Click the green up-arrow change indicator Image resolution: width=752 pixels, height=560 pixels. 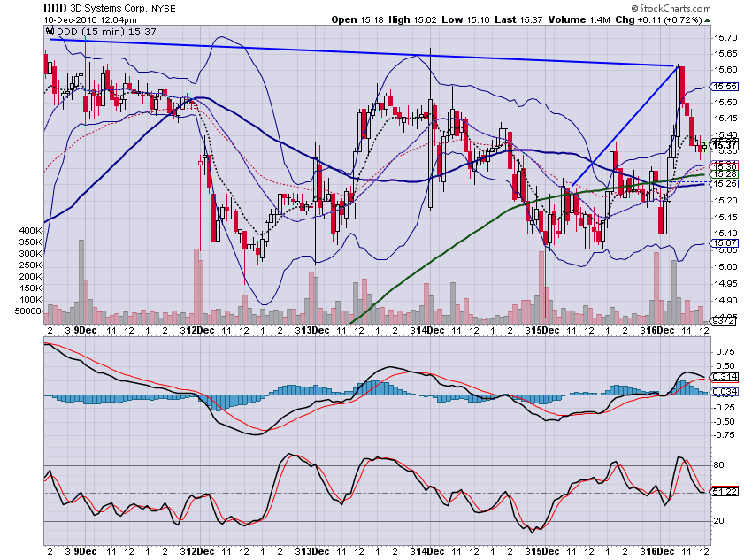point(708,20)
